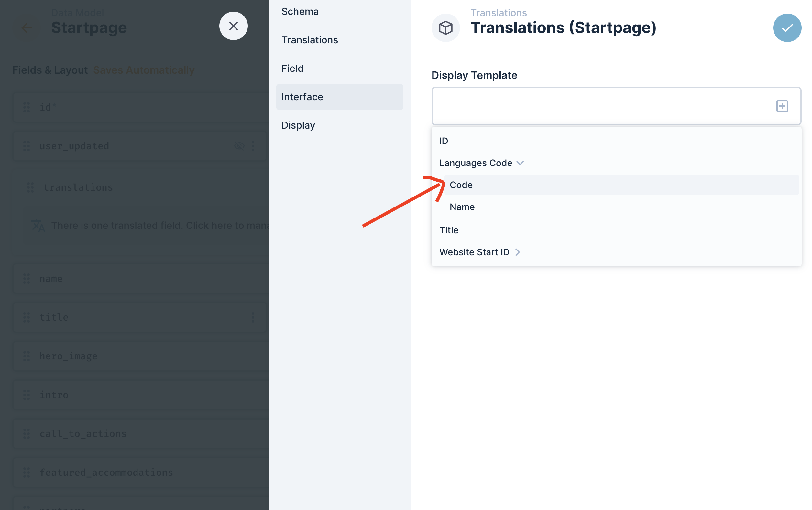
Task: Open the Translations section
Action: pyautogui.click(x=339, y=40)
